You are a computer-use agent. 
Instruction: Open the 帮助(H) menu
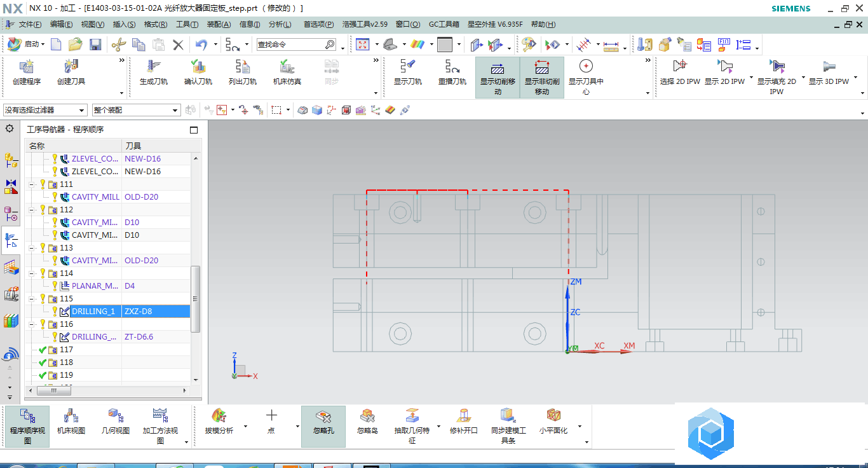pyautogui.click(x=543, y=24)
